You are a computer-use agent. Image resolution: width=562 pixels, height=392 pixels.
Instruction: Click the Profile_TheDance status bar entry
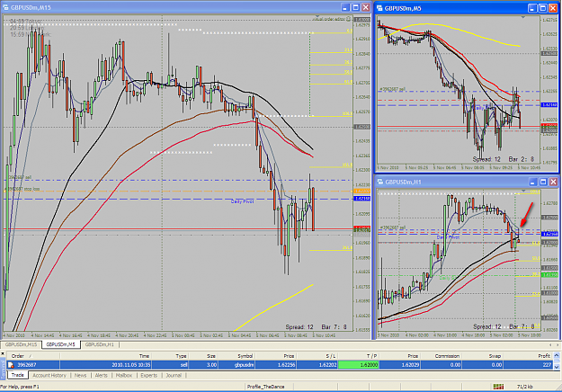(265, 387)
